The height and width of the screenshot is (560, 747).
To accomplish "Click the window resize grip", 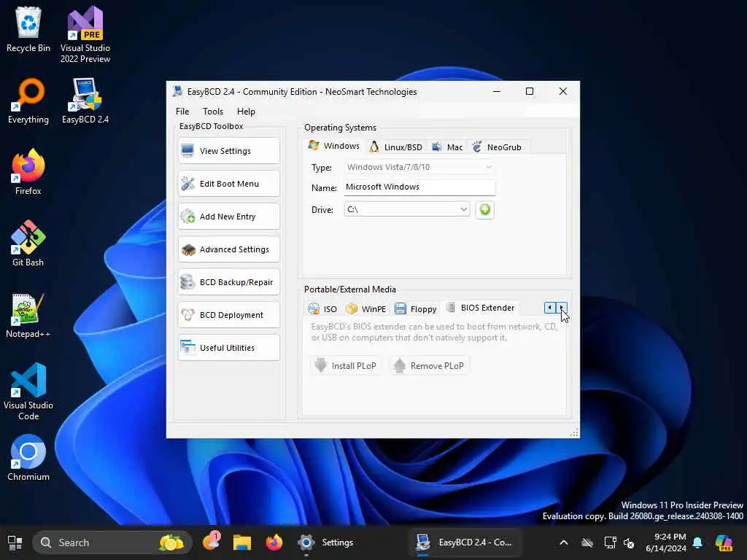I will tap(575, 432).
